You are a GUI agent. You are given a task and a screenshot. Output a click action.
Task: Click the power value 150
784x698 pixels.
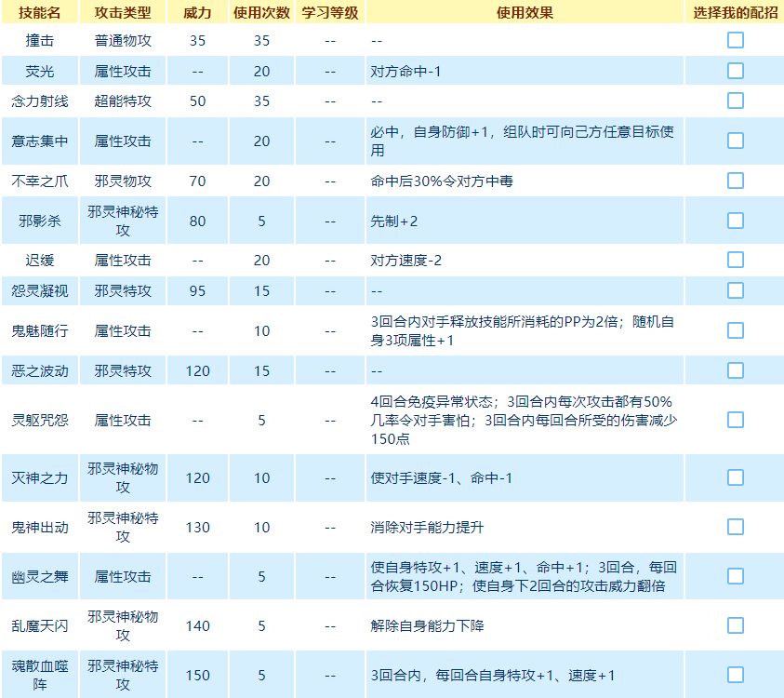click(x=197, y=675)
